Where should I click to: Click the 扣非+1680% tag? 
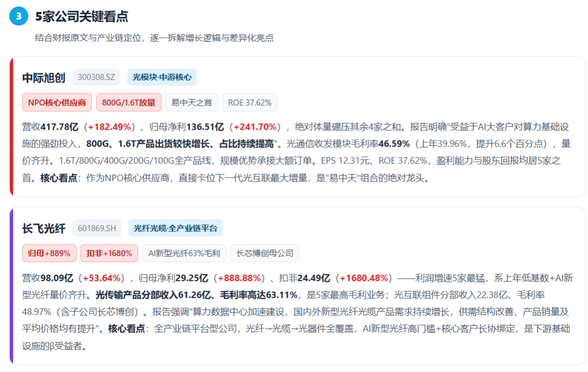[x=109, y=253]
